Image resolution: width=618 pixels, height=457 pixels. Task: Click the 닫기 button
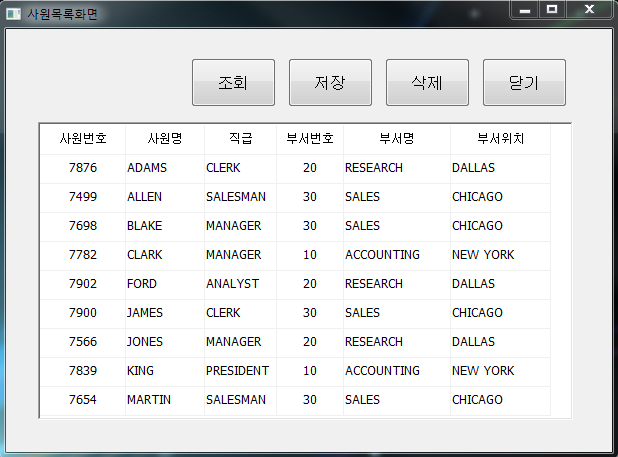[524, 83]
